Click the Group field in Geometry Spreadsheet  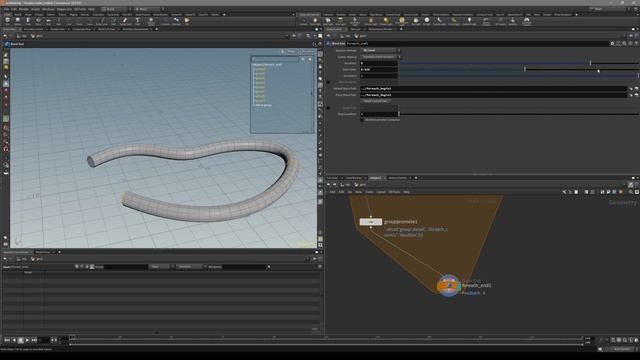click(x=126, y=267)
